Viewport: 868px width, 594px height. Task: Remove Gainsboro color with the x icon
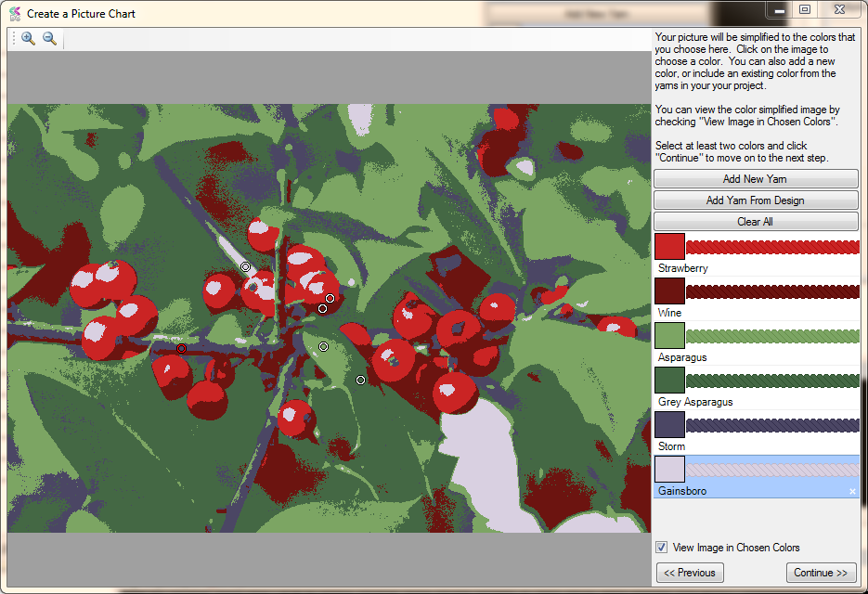(x=852, y=491)
